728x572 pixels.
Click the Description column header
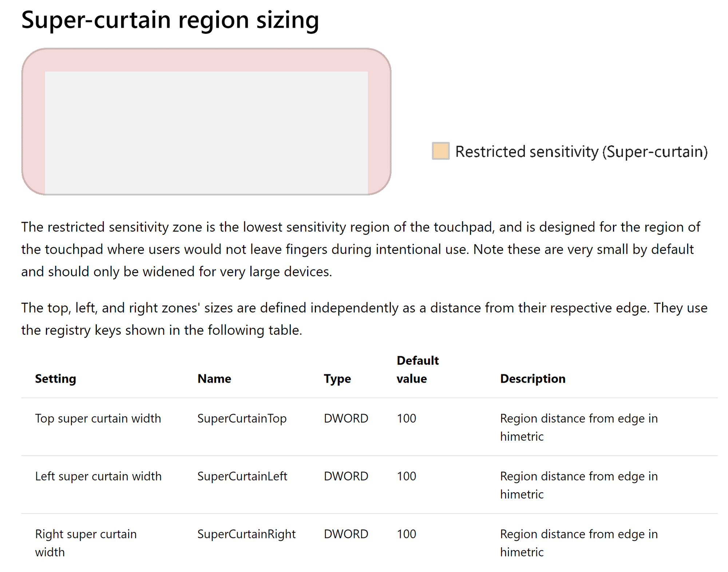click(533, 379)
